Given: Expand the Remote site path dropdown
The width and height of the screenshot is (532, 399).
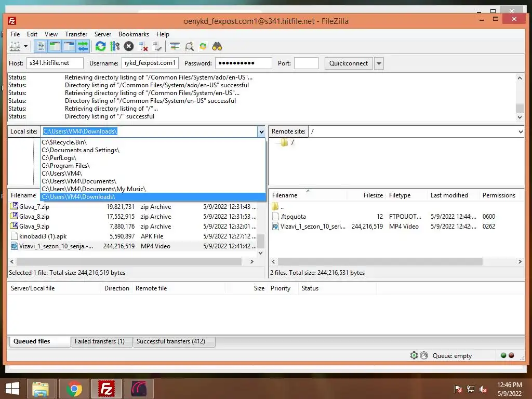Looking at the screenshot, I should click(x=521, y=131).
